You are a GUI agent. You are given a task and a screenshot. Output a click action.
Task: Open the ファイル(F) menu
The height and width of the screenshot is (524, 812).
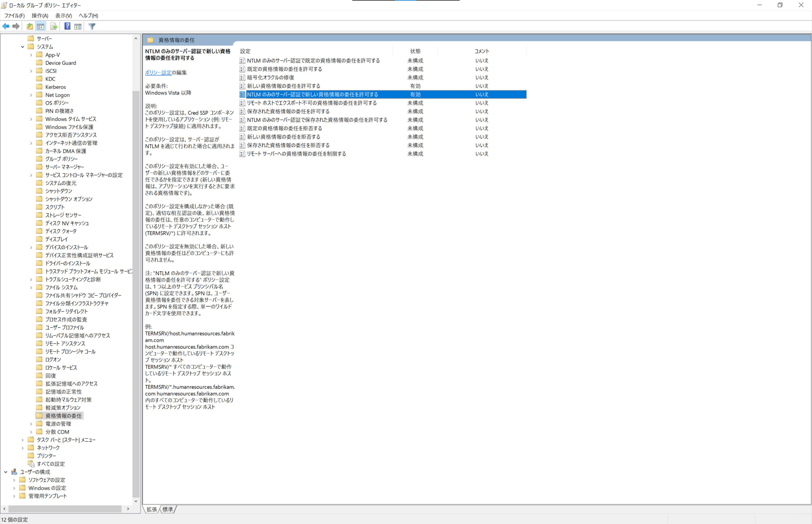pos(14,16)
